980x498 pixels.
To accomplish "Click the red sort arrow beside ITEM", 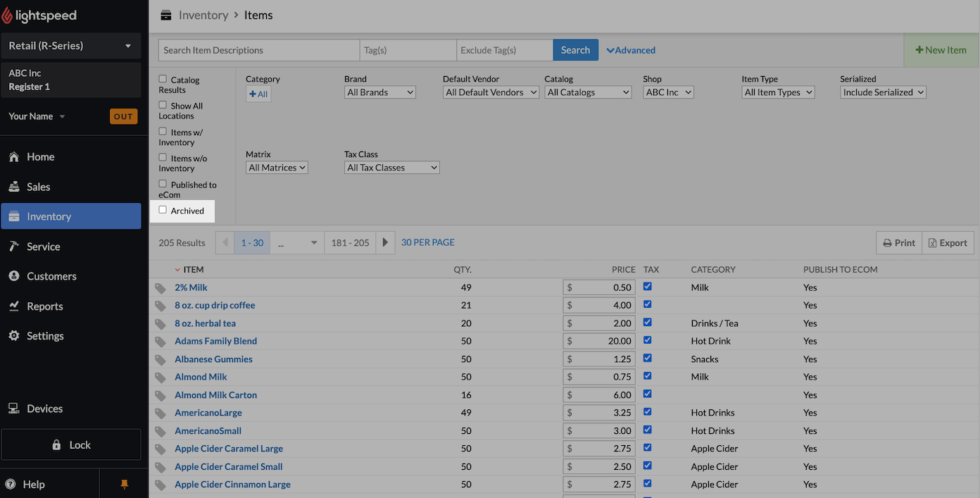I will [177, 270].
